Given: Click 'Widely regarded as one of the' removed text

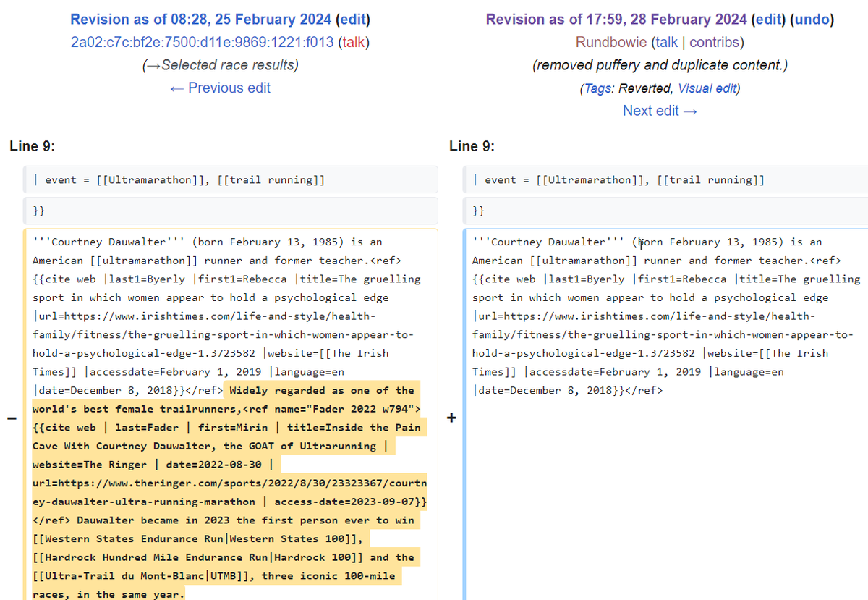Looking at the screenshot, I should pos(322,390).
